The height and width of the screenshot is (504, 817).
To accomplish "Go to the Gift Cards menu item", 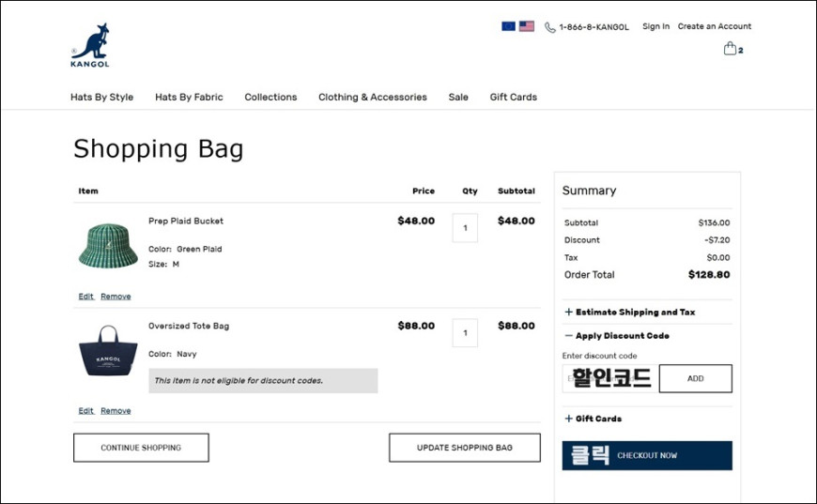I will [514, 97].
